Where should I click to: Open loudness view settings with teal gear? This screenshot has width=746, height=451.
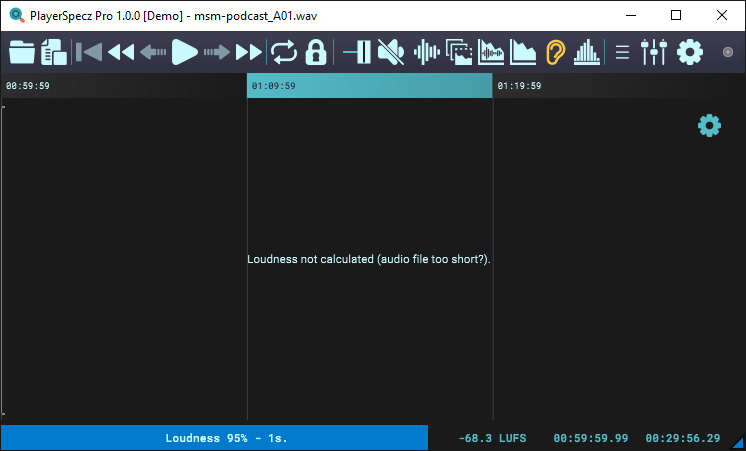click(x=709, y=126)
